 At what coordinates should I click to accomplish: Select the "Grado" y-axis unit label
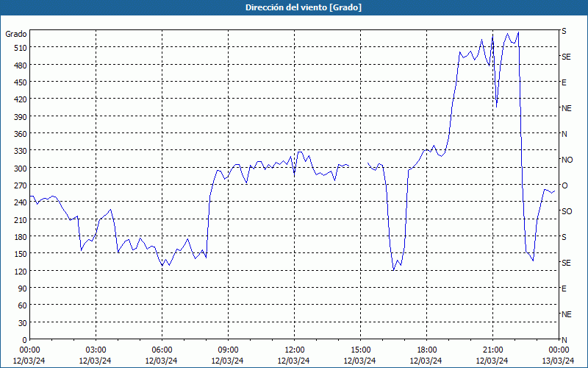pyautogui.click(x=15, y=34)
